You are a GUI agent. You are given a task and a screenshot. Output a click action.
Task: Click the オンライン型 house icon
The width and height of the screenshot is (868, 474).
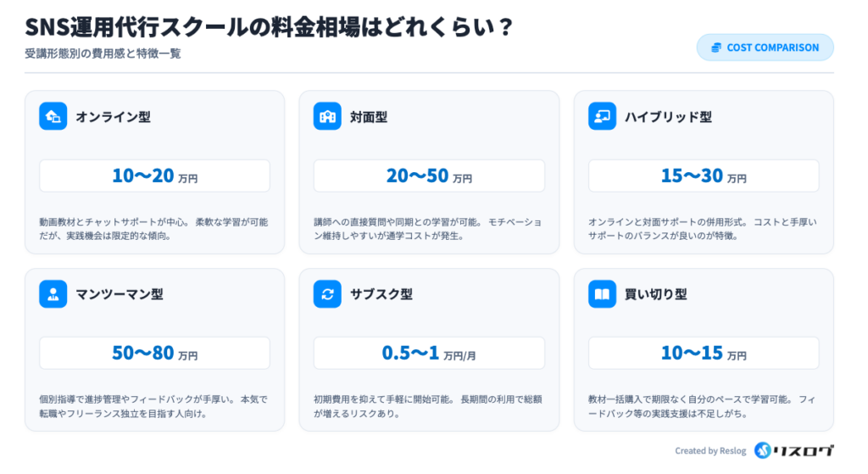pyautogui.click(x=53, y=116)
